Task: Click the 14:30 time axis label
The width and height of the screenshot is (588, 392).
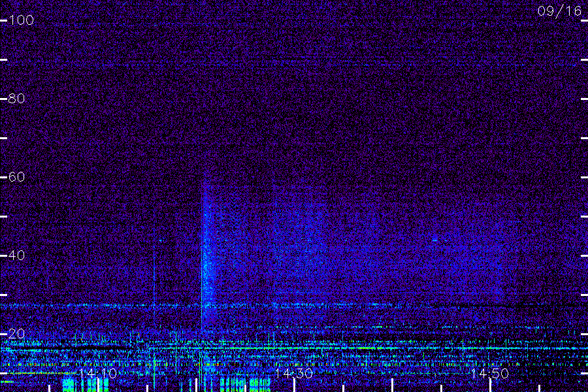Action: pos(294,373)
